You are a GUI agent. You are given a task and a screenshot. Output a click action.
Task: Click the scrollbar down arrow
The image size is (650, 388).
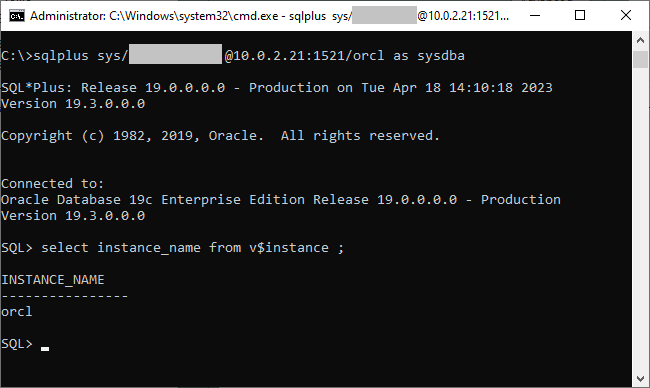(640, 378)
